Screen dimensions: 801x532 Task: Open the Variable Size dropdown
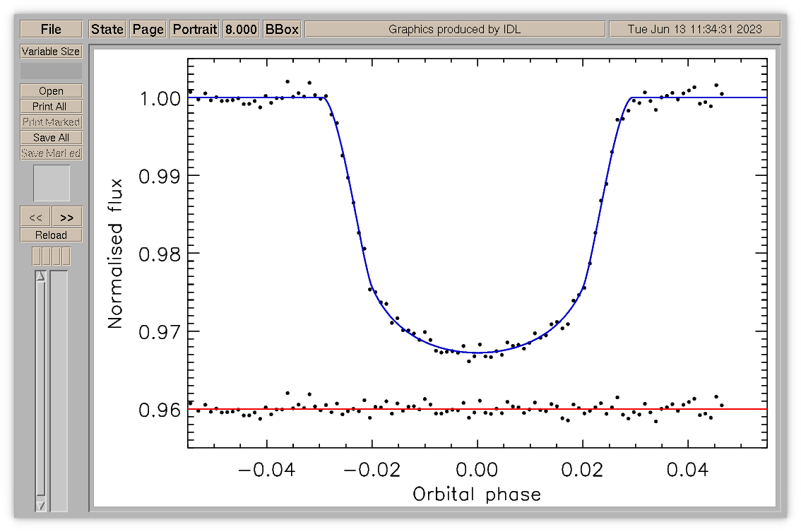pos(51,52)
